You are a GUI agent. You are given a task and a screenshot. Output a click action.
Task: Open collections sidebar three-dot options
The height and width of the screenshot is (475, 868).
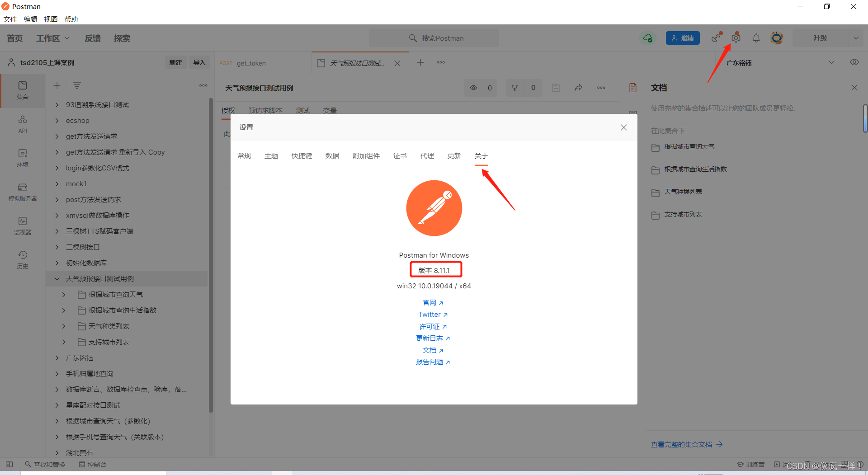(203, 85)
